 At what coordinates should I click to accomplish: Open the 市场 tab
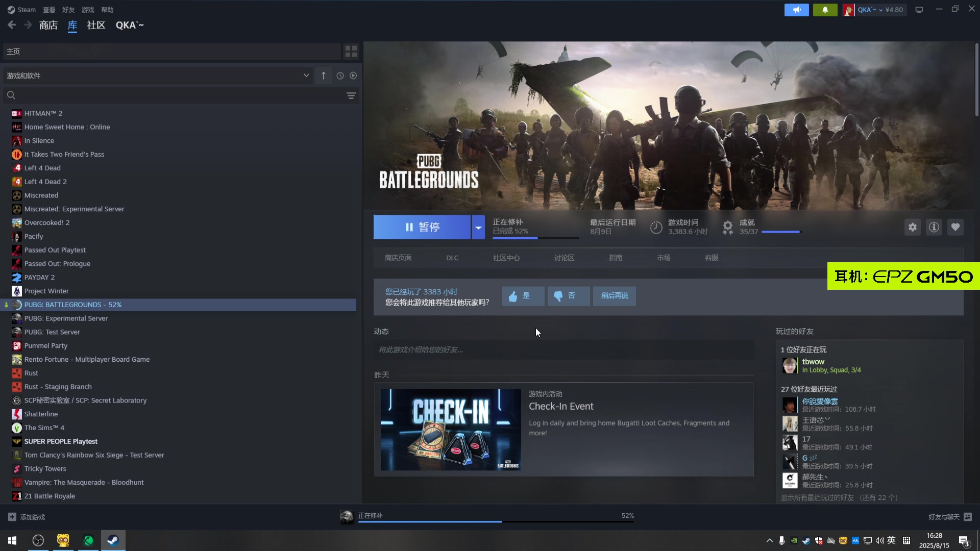(x=664, y=258)
